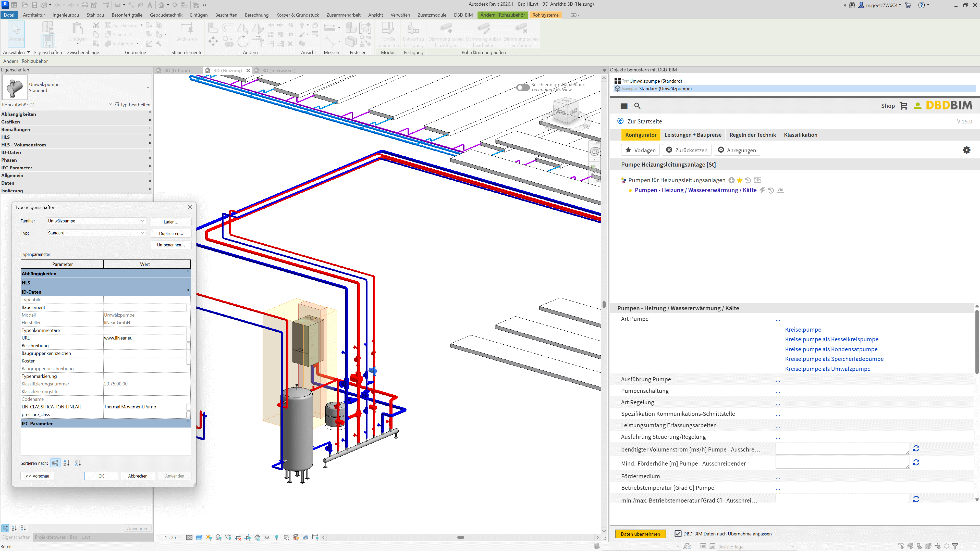This screenshot has height=551, width=980.
Task: Select the Move tool in the Ändern panel
Action: click(x=213, y=41)
